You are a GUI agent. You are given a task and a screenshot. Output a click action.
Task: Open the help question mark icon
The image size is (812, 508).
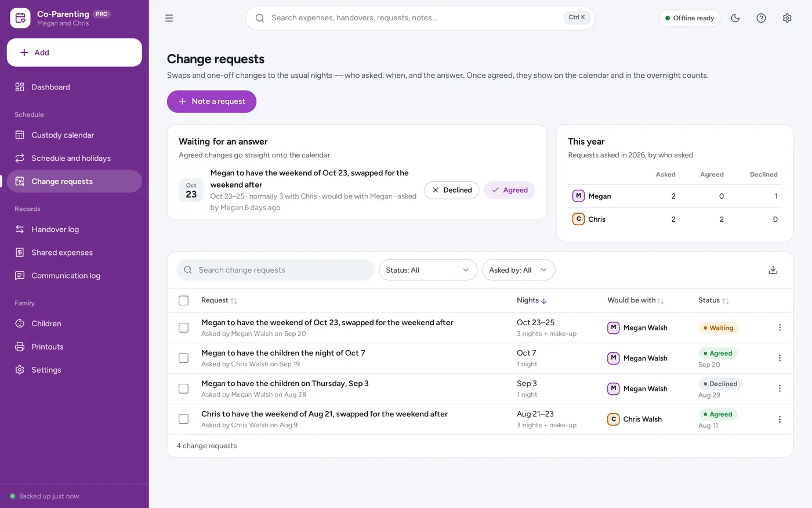tap(762, 18)
